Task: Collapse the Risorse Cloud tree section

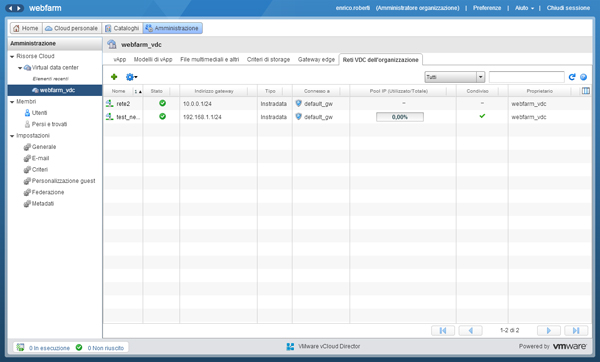Action: point(12,56)
